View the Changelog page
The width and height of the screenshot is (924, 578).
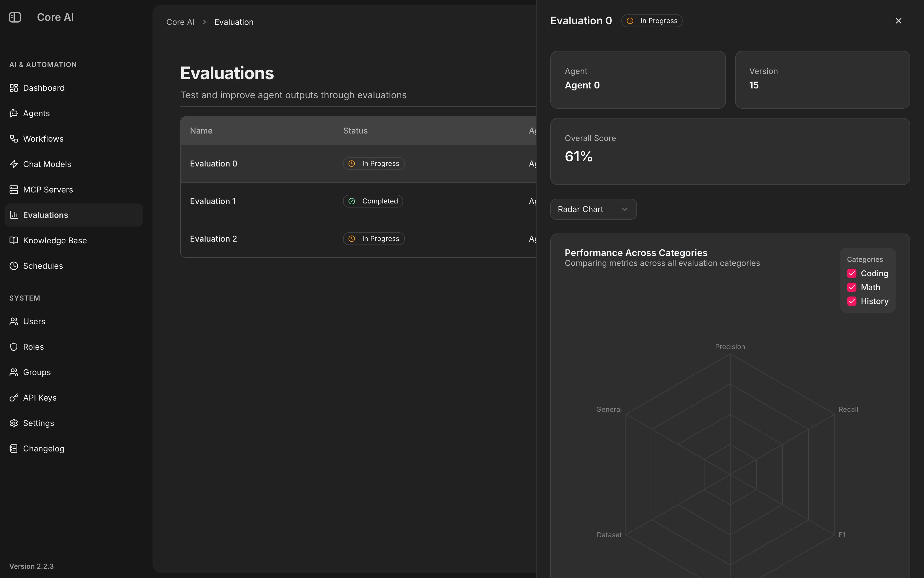[74, 449]
